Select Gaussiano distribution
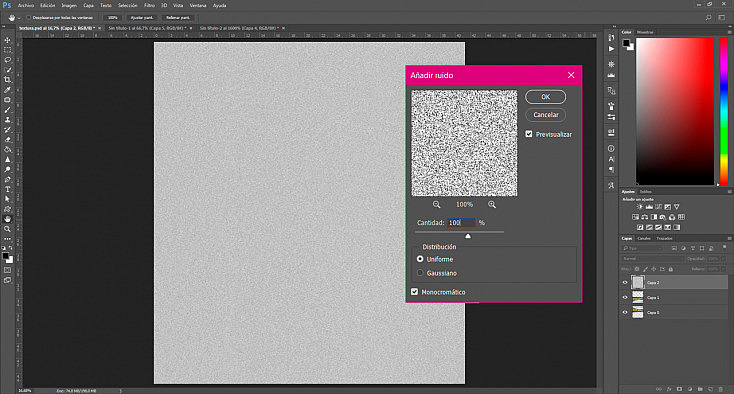 [420, 273]
